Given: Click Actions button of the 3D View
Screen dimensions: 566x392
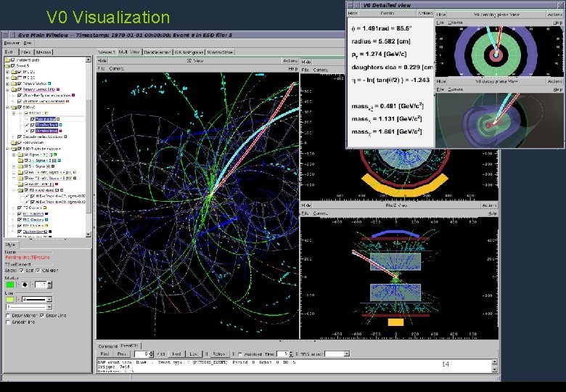Looking at the screenshot, I should pyautogui.click(x=290, y=61).
